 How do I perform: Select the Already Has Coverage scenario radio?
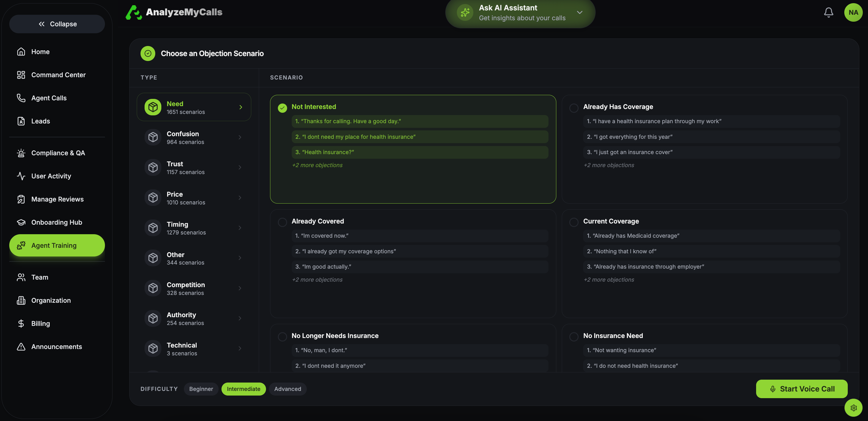[x=573, y=108]
